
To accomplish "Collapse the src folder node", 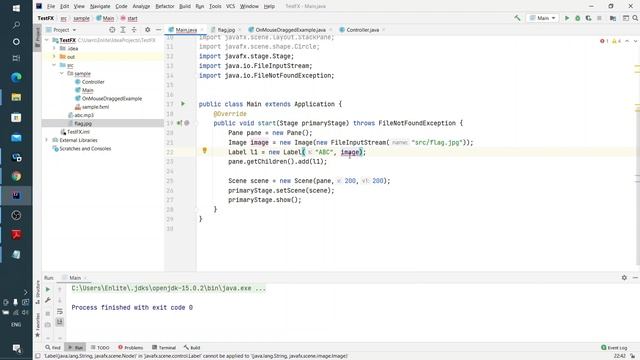I will 54,65.
